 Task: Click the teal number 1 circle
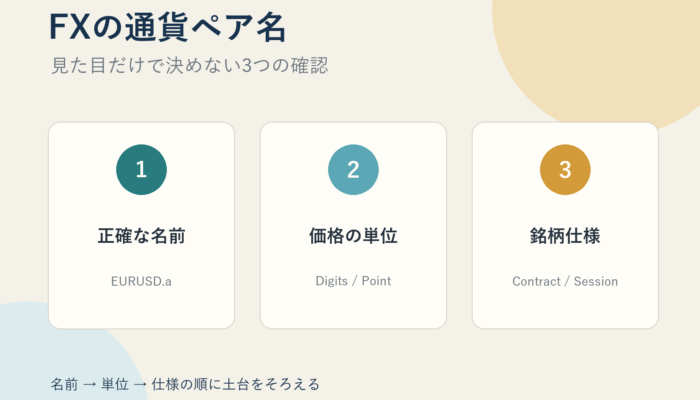[x=142, y=170]
